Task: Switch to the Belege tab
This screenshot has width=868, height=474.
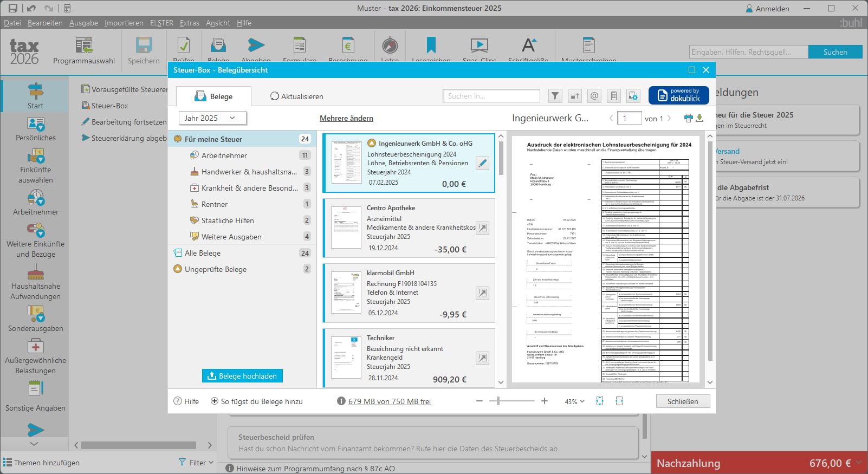Action: (x=214, y=96)
